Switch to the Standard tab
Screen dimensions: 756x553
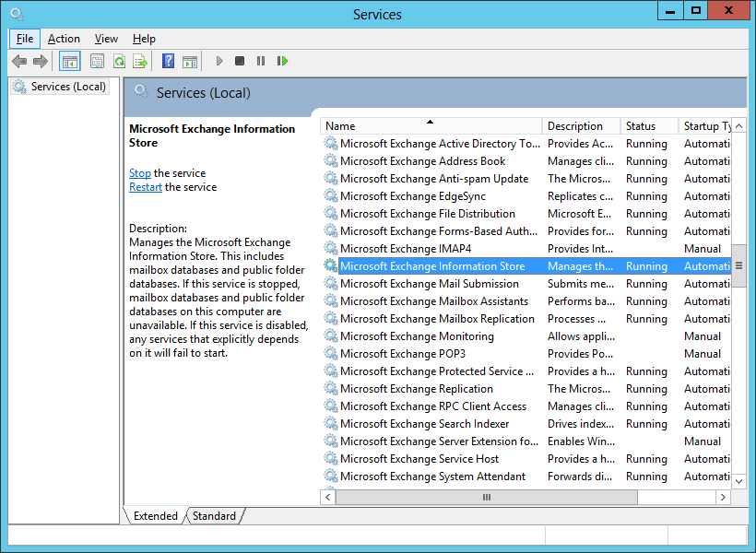point(214,516)
